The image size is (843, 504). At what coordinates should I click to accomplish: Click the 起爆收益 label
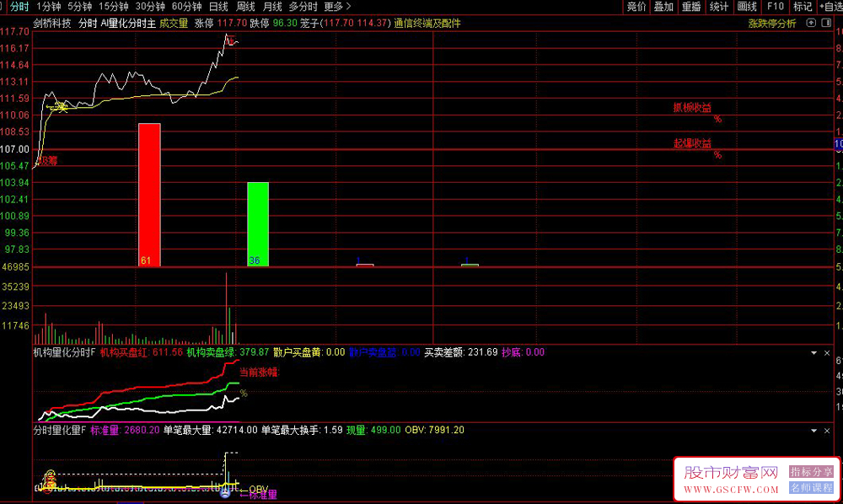point(692,143)
